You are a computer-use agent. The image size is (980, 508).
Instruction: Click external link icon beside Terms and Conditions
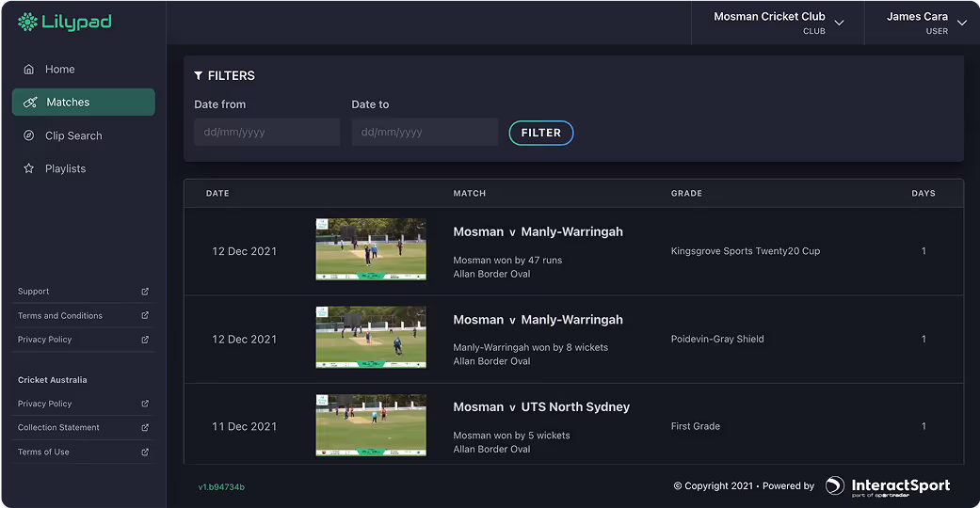145,316
